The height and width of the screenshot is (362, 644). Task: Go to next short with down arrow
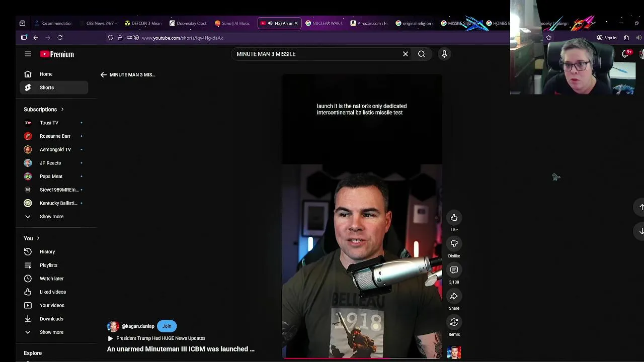click(x=641, y=231)
